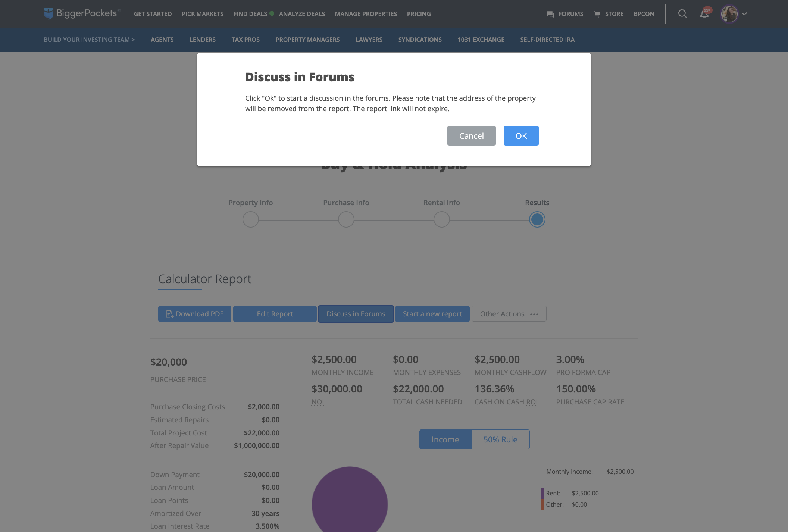The image size is (788, 532).
Task: Expand the profile dropdown chevron
Action: tap(744, 14)
